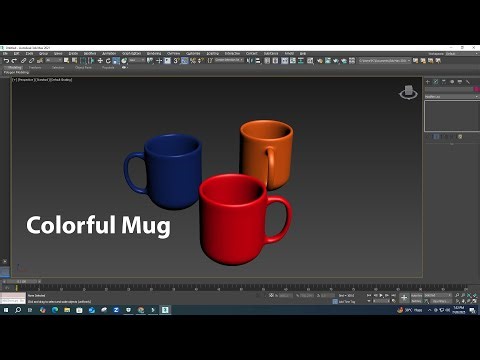This screenshot has width=480, height=360.
Task: Open the Create Selection Set dropdown
Action: tap(229, 60)
